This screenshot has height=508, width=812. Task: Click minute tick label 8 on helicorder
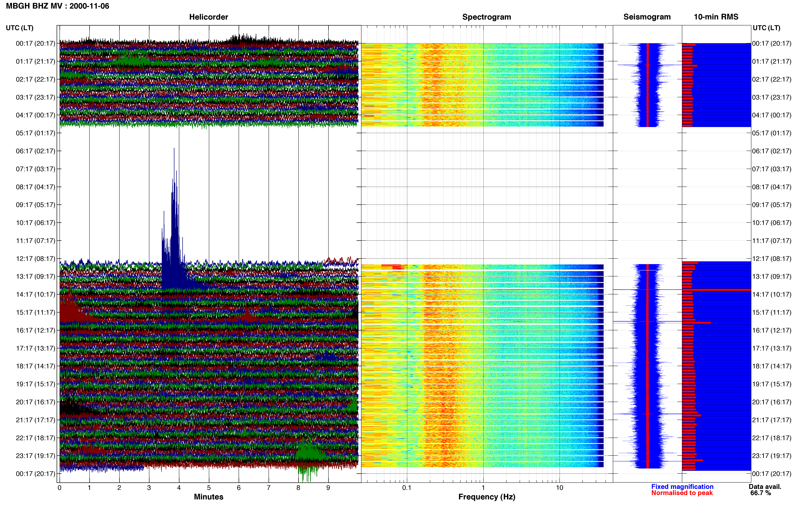click(x=298, y=488)
